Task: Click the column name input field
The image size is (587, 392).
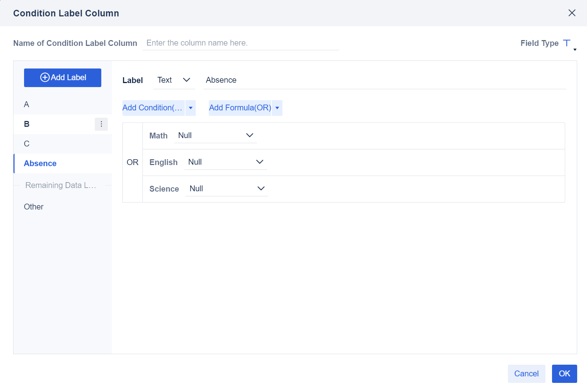Action: click(x=240, y=43)
